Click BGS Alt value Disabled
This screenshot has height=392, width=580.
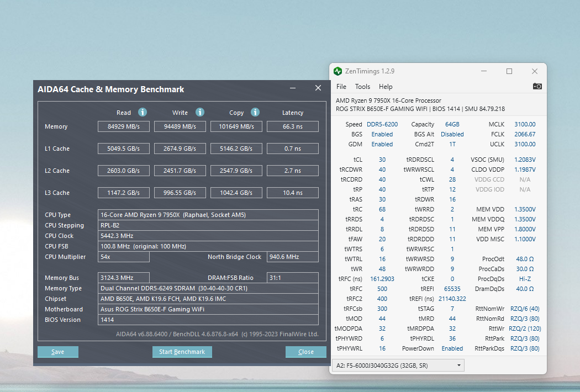pyautogui.click(x=452, y=134)
